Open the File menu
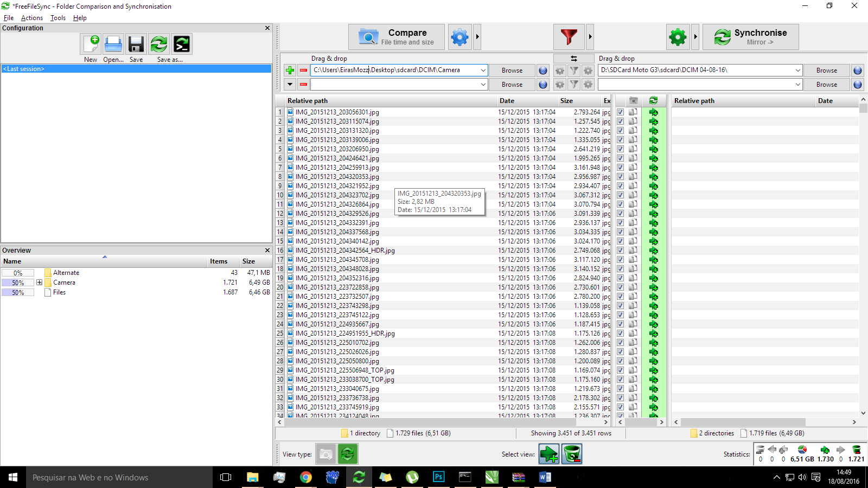The image size is (868, 488). coord(9,18)
